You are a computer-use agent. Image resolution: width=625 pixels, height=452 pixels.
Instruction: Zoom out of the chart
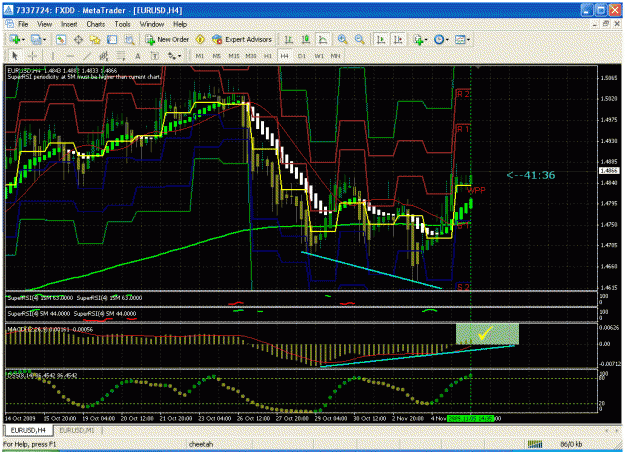coord(359,39)
